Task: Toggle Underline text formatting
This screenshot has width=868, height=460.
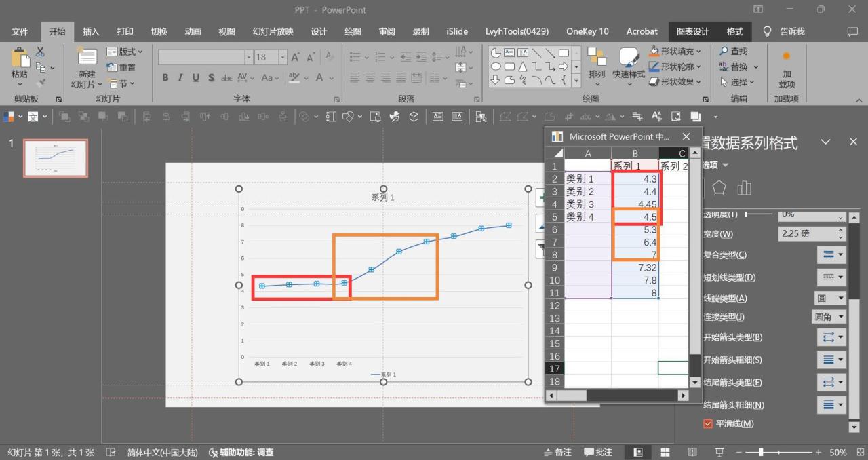Action: [196, 78]
